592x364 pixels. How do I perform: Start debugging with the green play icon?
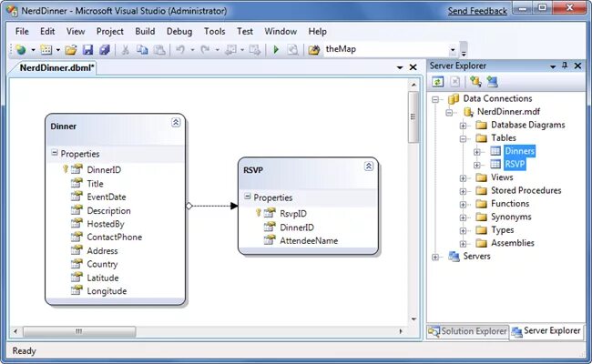tap(276, 49)
